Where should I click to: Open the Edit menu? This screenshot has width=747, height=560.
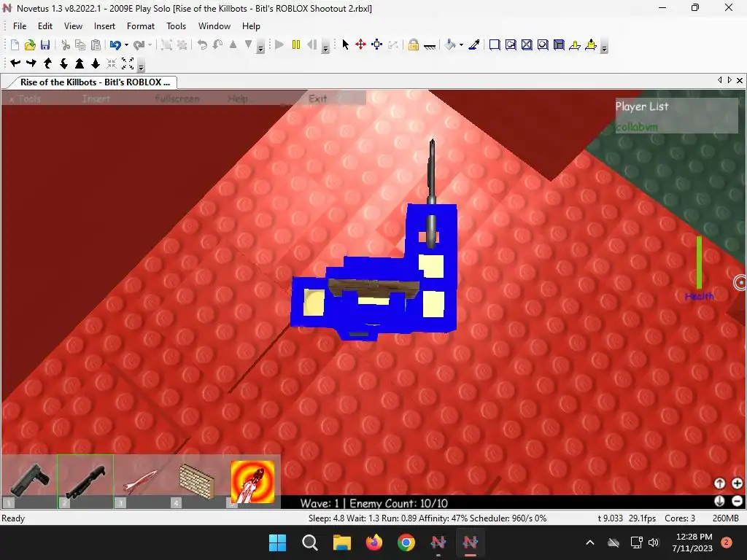coord(45,26)
